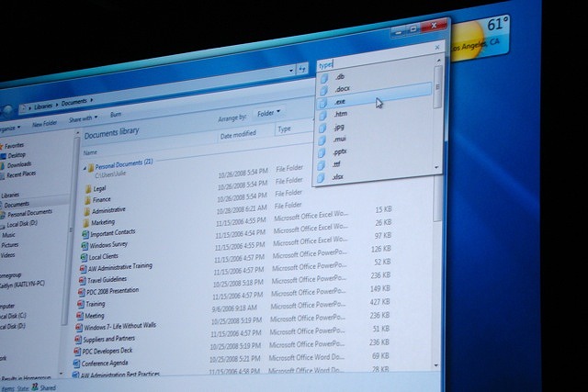Sort by the Type column header
588x392 pixels.
284,129
